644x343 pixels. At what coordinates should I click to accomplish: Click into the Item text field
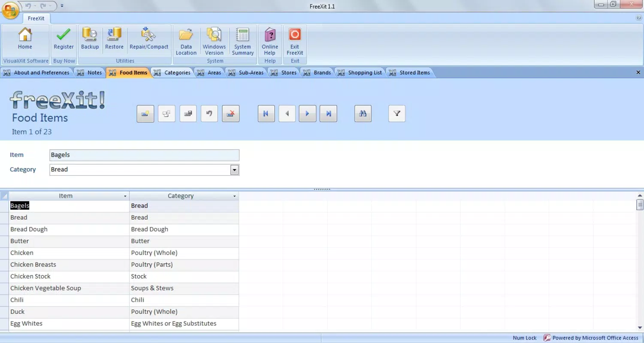point(144,155)
